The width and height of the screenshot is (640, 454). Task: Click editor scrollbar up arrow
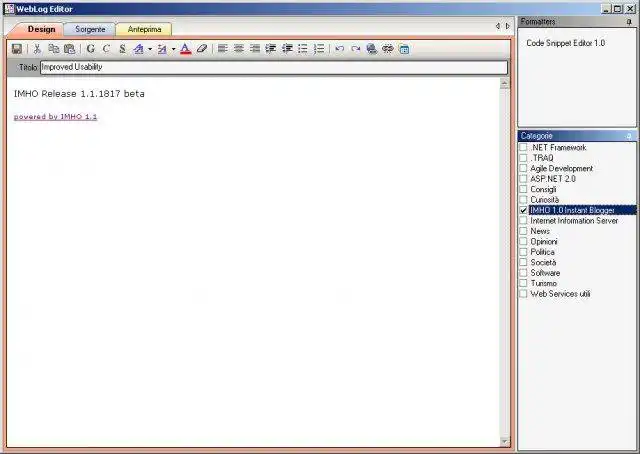point(504,84)
